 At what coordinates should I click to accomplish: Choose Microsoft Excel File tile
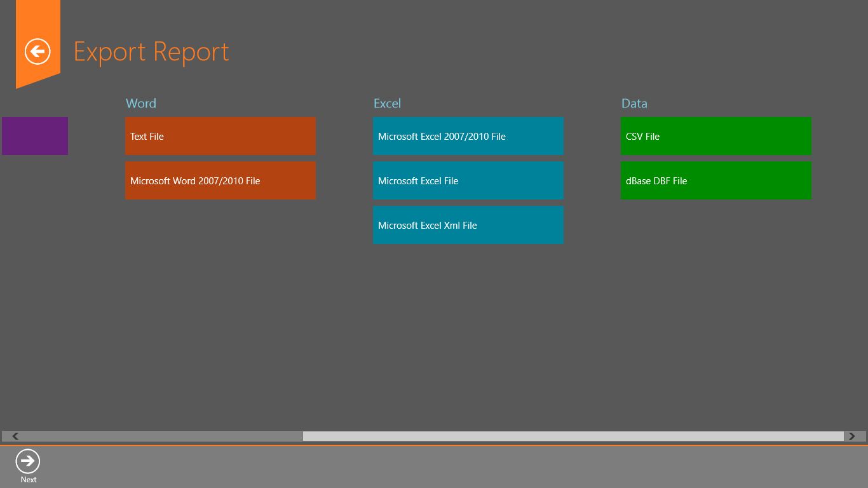[468, 180]
